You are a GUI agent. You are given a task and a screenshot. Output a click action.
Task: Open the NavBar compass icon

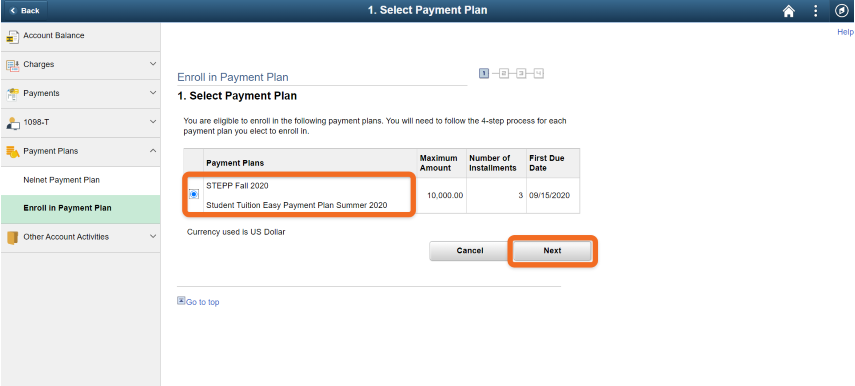point(841,11)
